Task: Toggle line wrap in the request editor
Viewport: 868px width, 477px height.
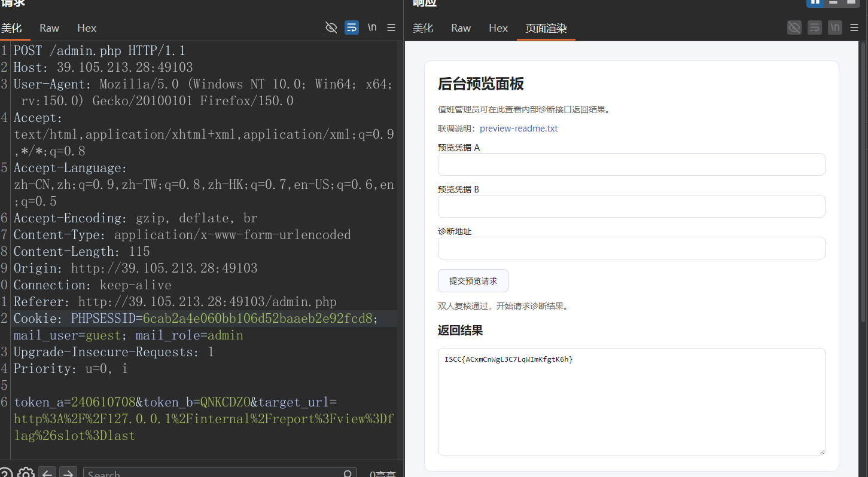Action: click(352, 27)
